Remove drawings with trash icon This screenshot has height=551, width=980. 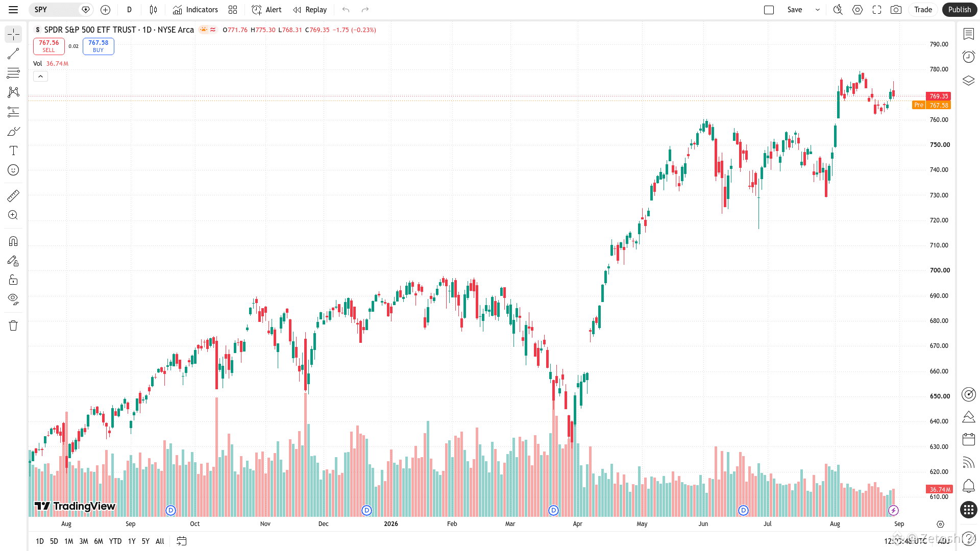coord(13,325)
